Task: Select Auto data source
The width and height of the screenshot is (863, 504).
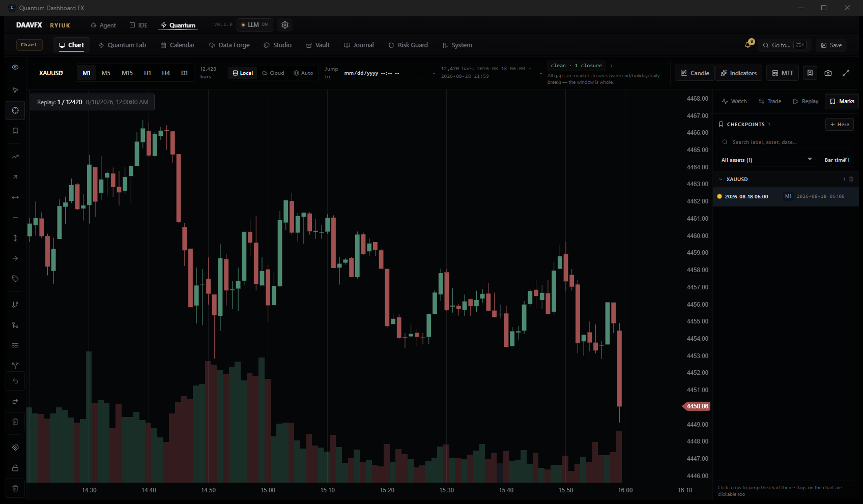Action: tap(303, 73)
